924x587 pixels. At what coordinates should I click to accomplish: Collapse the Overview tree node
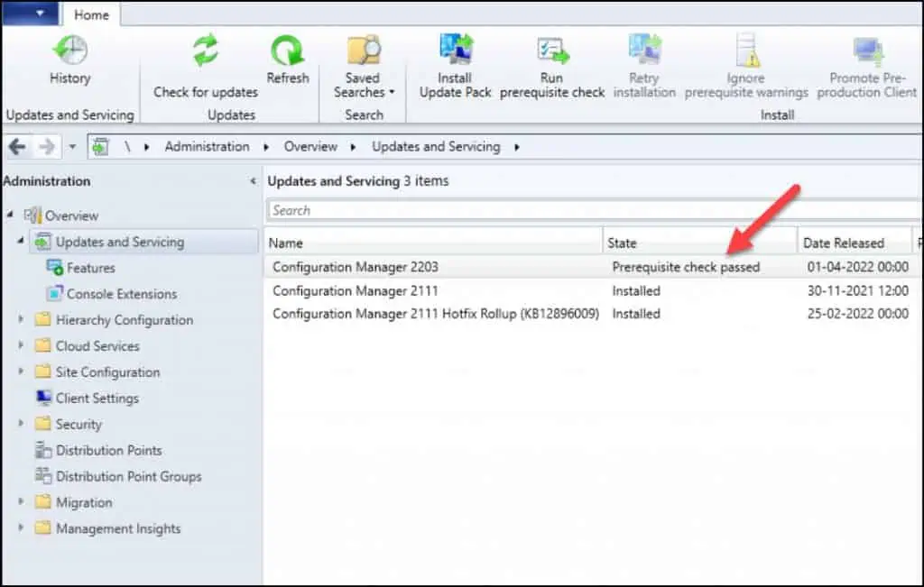click(x=10, y=215)
